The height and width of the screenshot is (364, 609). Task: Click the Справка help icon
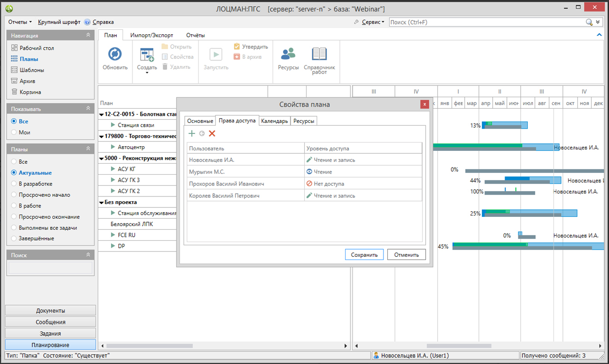tap(87, 22)
